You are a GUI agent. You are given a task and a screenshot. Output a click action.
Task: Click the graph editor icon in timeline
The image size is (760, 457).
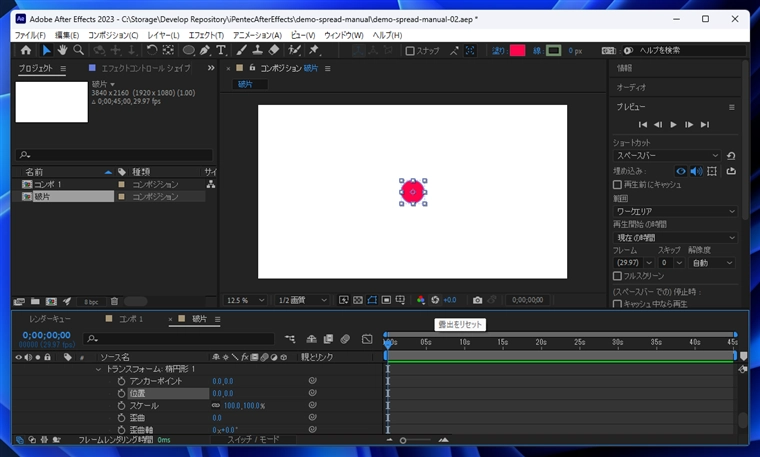click(x=367, y=339)
